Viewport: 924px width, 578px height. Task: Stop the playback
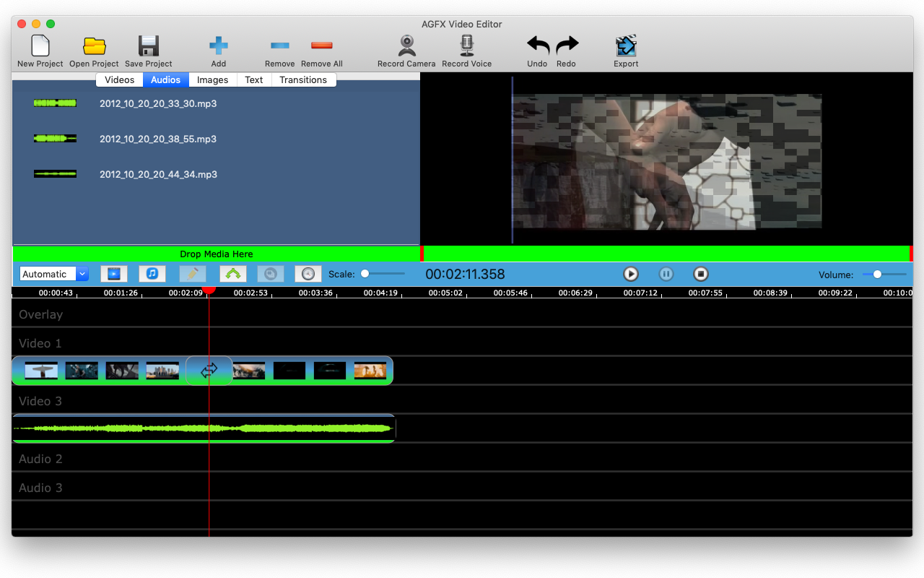coord(700,274)
